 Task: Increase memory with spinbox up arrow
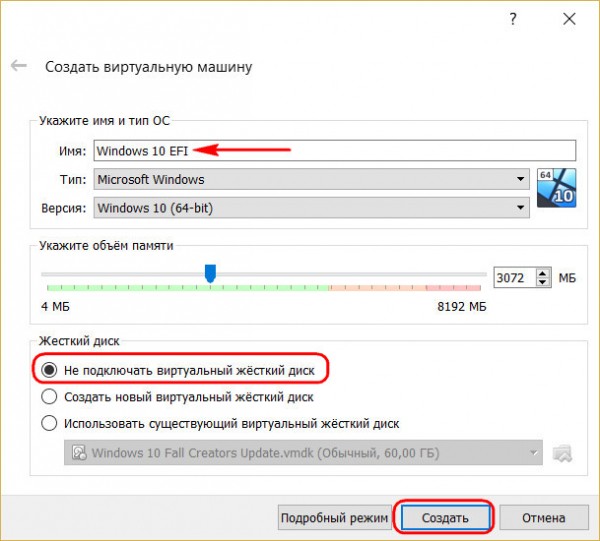(x=543, y=273)
